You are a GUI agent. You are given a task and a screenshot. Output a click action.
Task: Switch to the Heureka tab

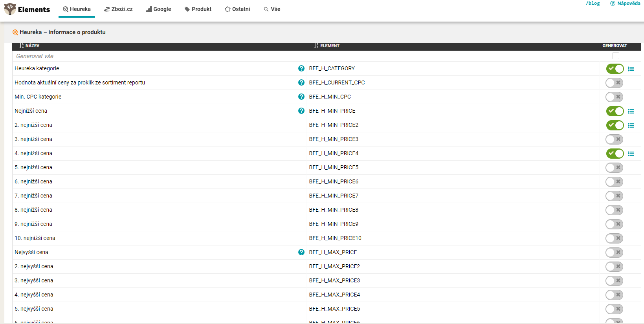tap(77, 9)
